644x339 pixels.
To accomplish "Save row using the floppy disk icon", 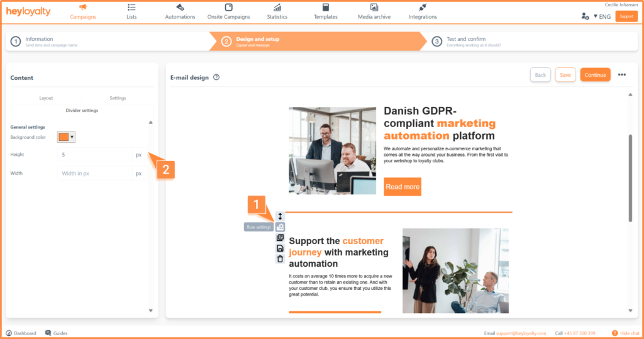I will pos(280,248).
